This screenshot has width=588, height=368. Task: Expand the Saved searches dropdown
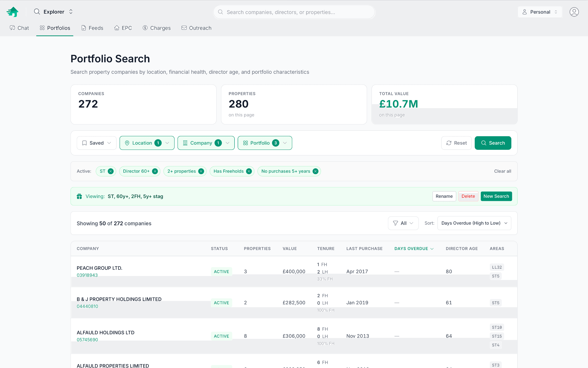(x=97, y=143)
